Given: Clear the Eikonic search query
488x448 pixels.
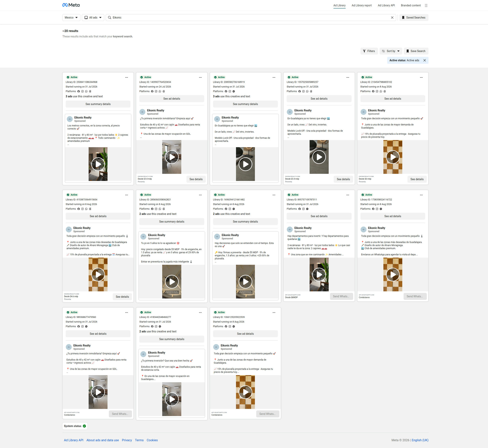Looking at the screenshot, I should pyautogui.click(x=392, y=18).
